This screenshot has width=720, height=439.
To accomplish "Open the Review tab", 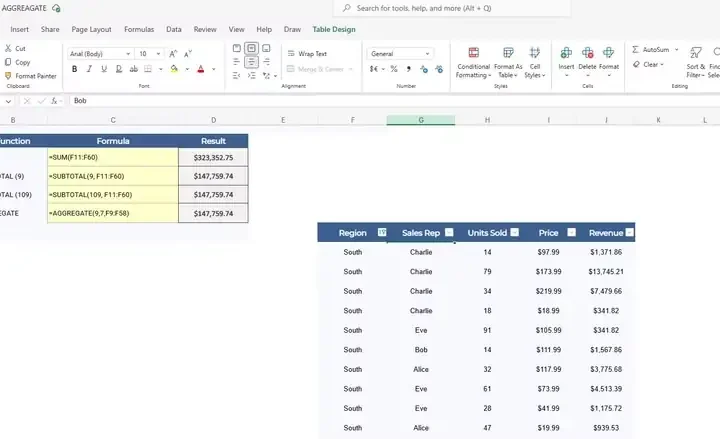I will click(205, 29).
